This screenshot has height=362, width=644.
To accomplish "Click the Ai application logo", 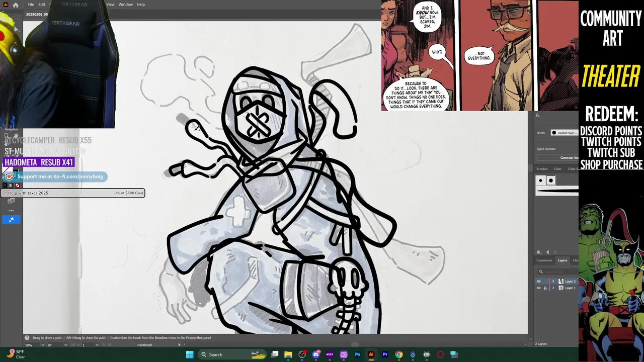I will pyautogui.click(x=6, y=5).
